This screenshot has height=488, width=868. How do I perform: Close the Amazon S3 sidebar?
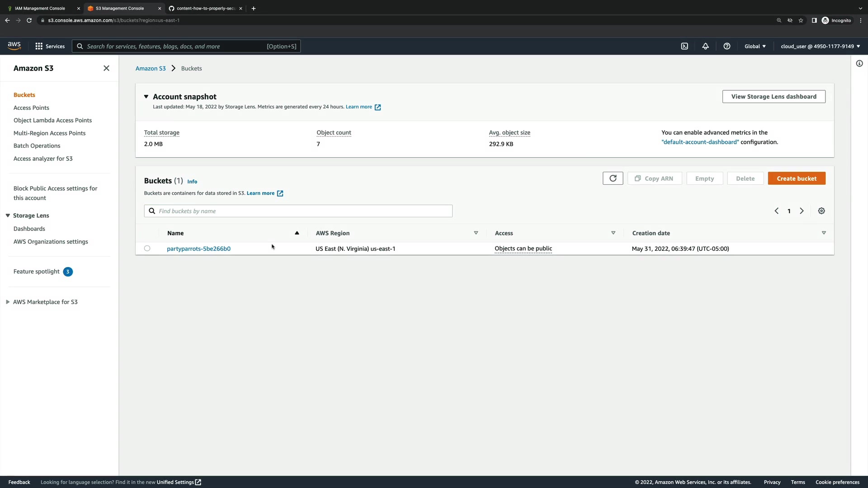point(106,68)
